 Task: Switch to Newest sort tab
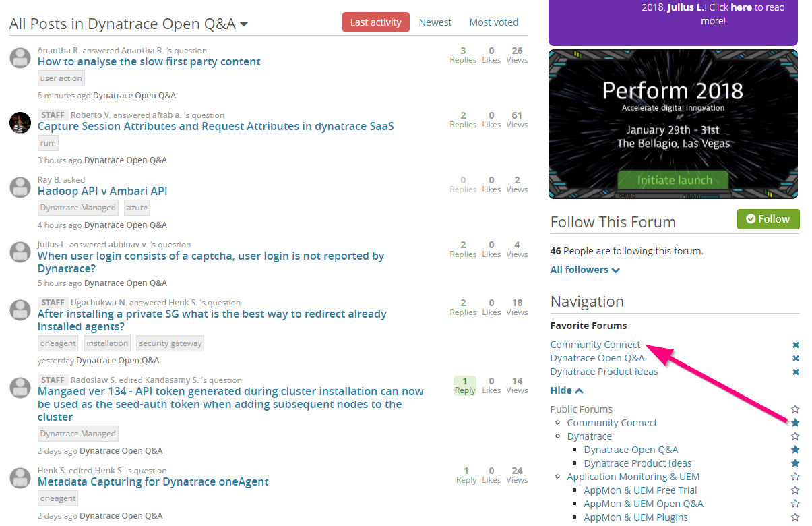pos(435,22)
